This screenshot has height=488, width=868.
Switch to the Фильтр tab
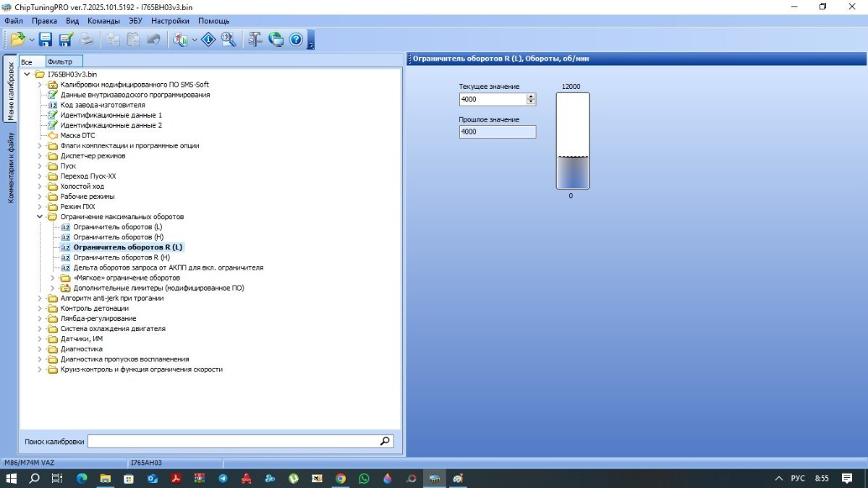click(x=64, y=61)
